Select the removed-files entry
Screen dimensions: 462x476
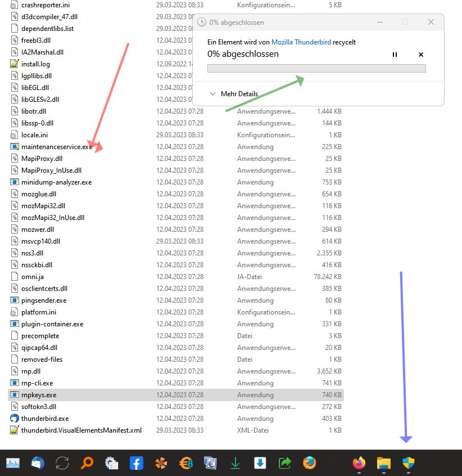coord(42,360)
